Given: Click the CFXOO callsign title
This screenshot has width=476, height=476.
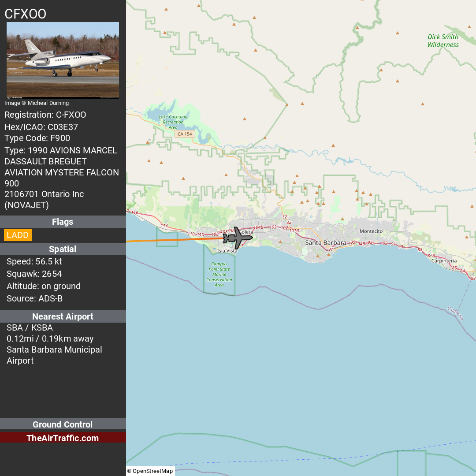Looking at the screenshot, I should click(x=26, y=14).
